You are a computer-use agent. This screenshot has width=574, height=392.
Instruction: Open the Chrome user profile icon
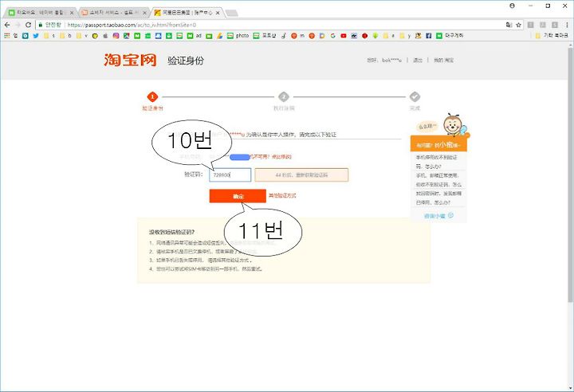pos(512,6)
